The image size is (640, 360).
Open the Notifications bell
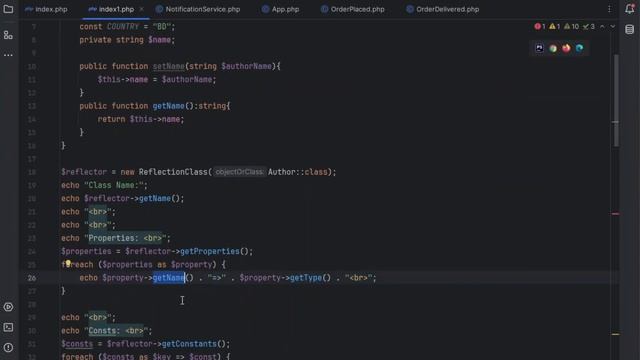tap(630, 9)
